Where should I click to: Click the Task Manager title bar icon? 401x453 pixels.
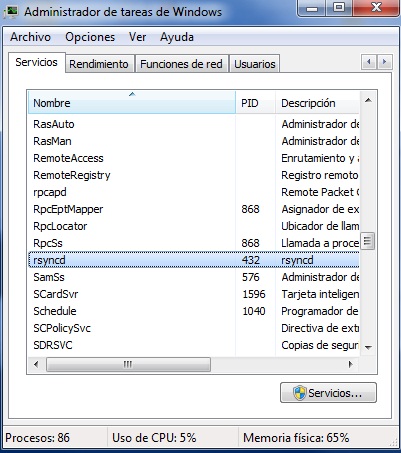click(11, 12)
